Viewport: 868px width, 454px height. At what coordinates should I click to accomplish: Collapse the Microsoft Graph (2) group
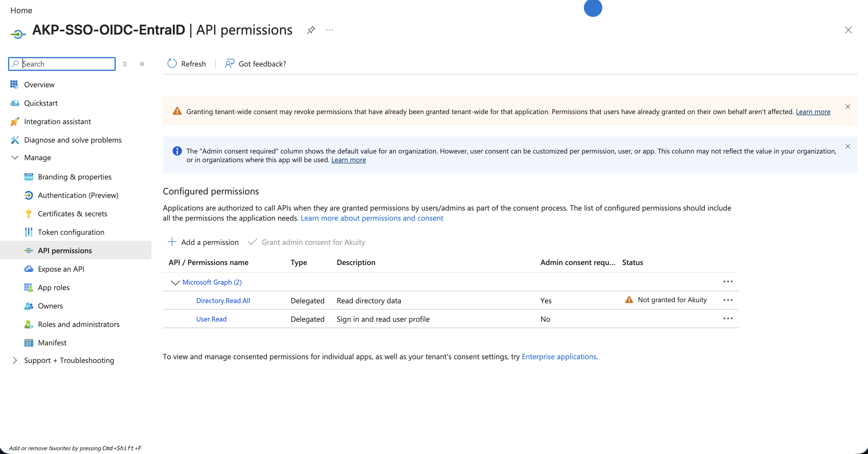point(175,282)
